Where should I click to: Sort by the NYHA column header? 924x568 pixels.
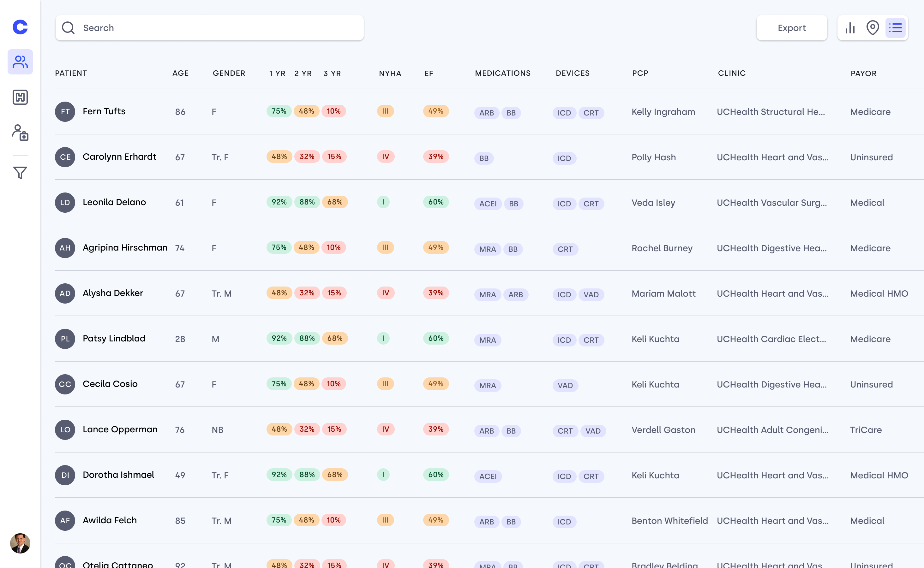(390, 73)
